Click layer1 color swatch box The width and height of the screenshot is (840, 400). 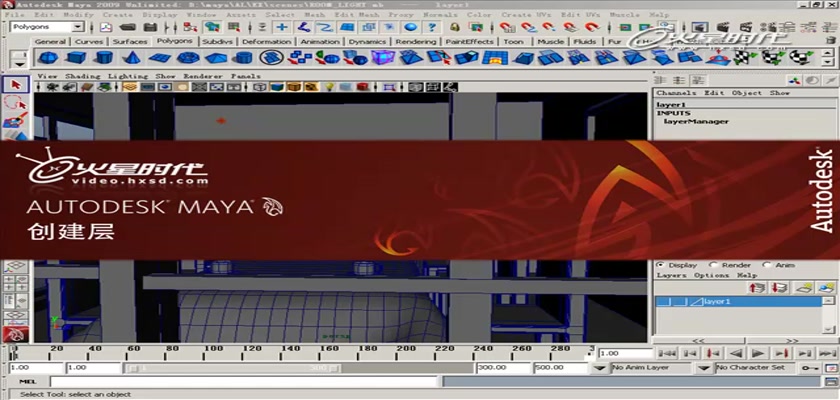coord(696,302)
